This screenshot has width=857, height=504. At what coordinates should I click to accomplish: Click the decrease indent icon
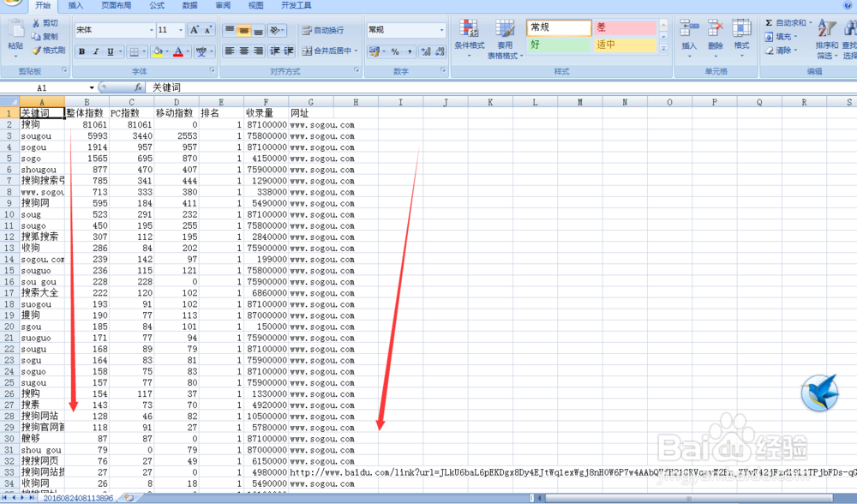[x=275, y=51]
